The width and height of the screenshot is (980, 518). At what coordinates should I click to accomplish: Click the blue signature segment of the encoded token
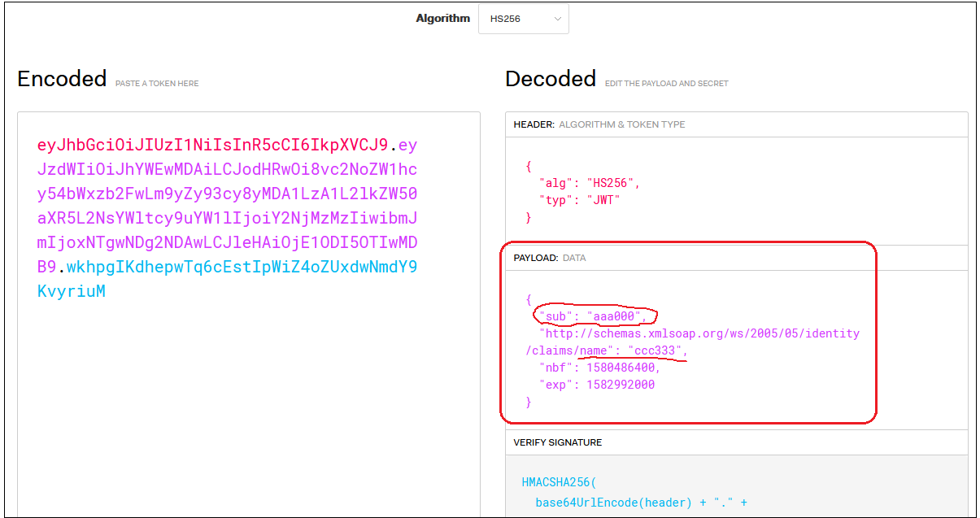242,268
